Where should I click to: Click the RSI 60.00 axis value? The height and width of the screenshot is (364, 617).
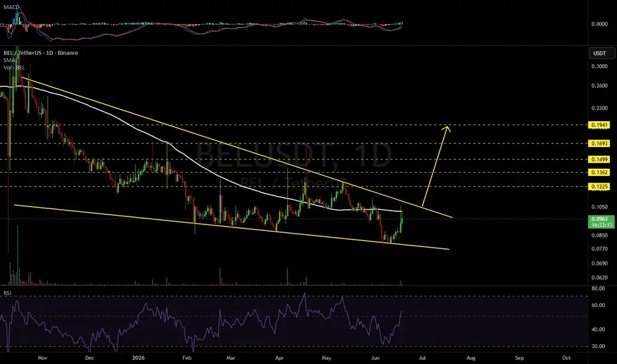pyautogui.click(x=598, y=305)
